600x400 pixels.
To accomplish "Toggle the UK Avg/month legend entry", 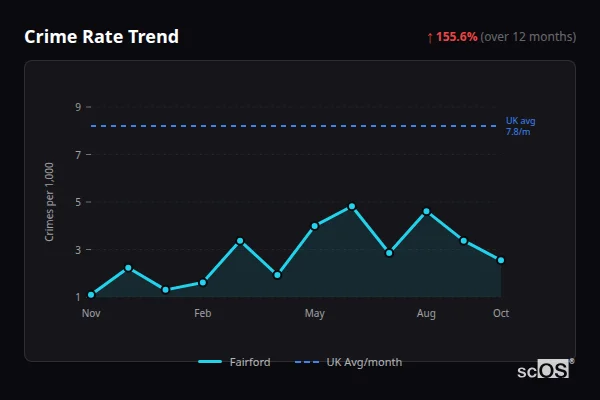I will [x=348, y=362].
